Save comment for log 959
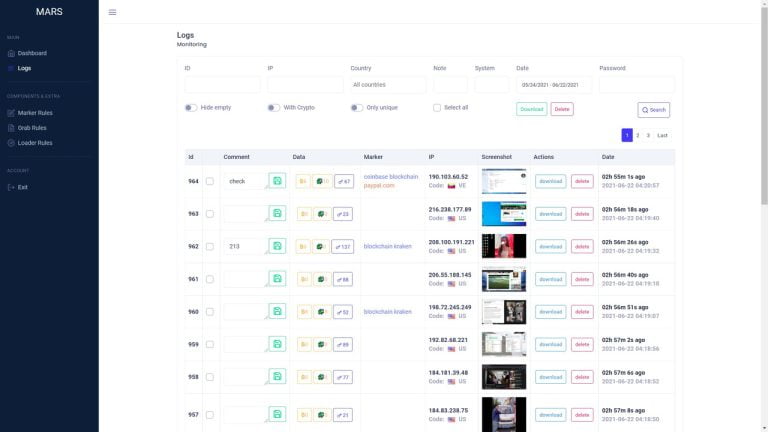768x432 pixels. [x=277, y=344]
